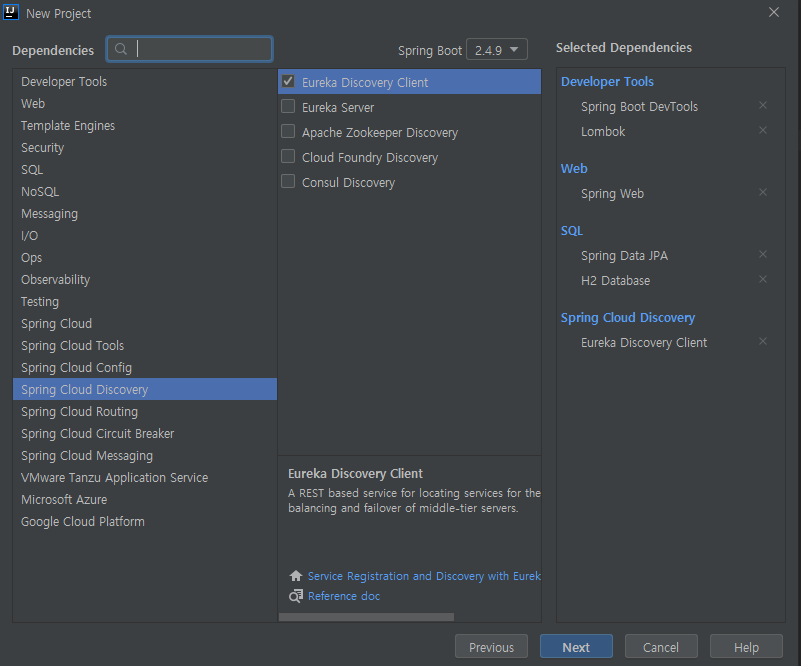Tick the Cloud Foundry Discovery checkbox
This screenshot has height=666, width=801.
288,156
